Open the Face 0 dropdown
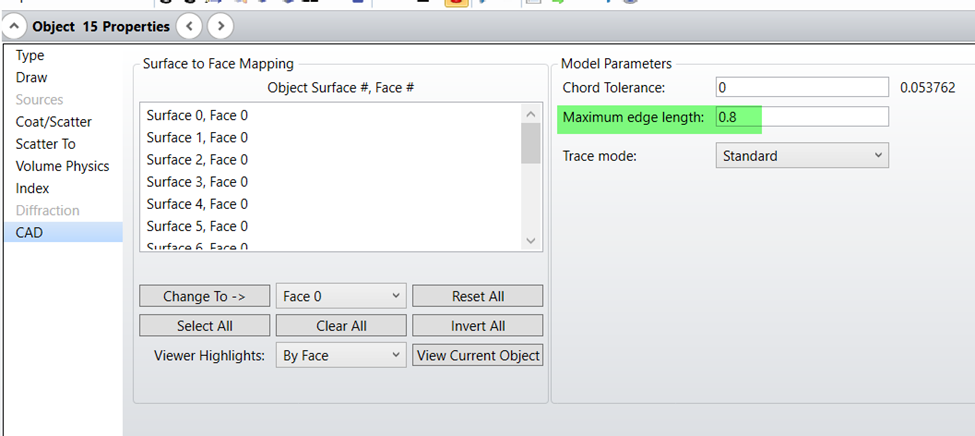 point(341,296)
